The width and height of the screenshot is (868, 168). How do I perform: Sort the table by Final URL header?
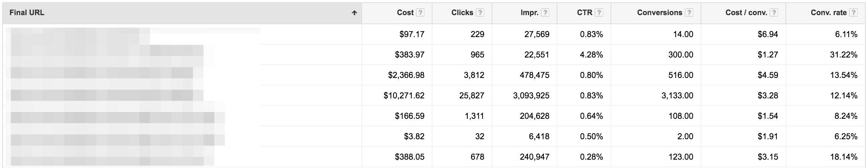point(27,13)
